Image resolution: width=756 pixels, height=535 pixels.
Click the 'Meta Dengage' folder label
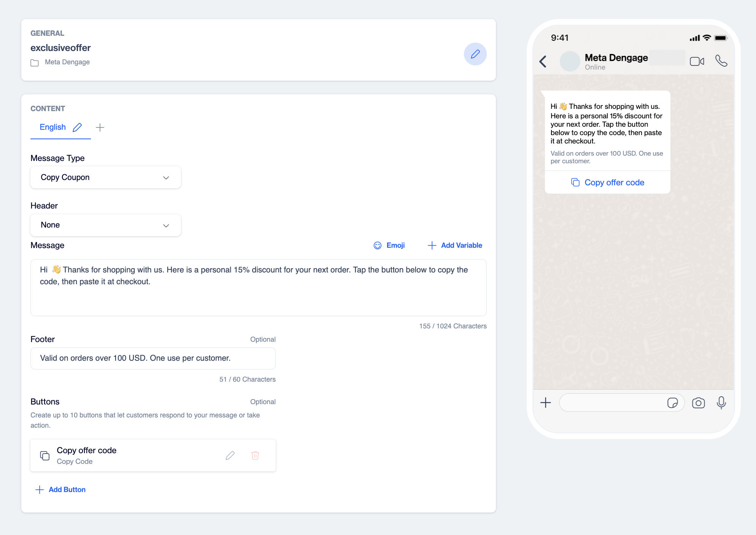pos(67,62)
